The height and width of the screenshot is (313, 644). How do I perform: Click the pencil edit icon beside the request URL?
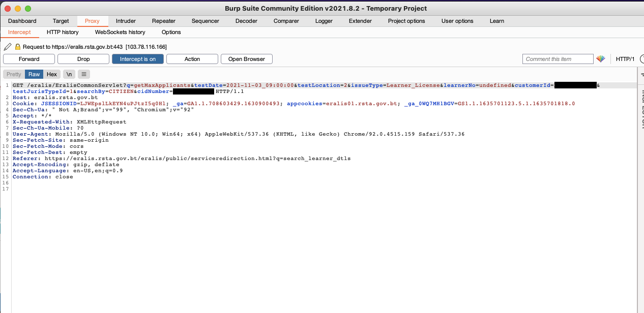8,47
